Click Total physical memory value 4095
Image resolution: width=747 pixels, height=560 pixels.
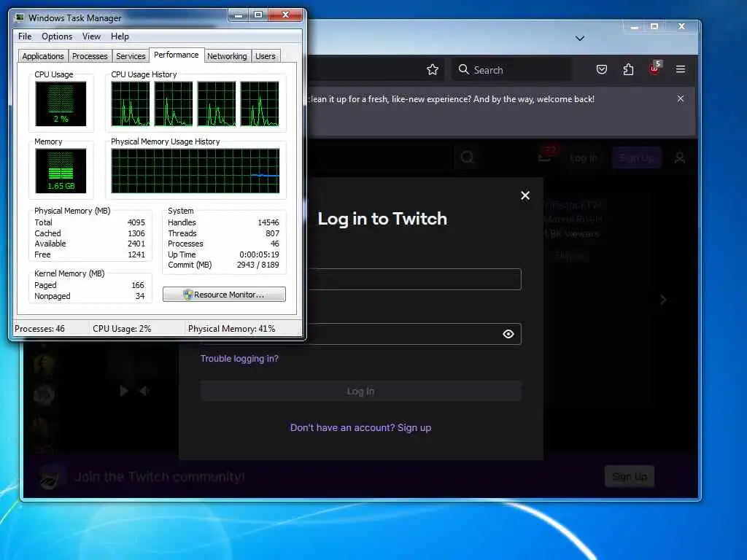tap(136, 222)
